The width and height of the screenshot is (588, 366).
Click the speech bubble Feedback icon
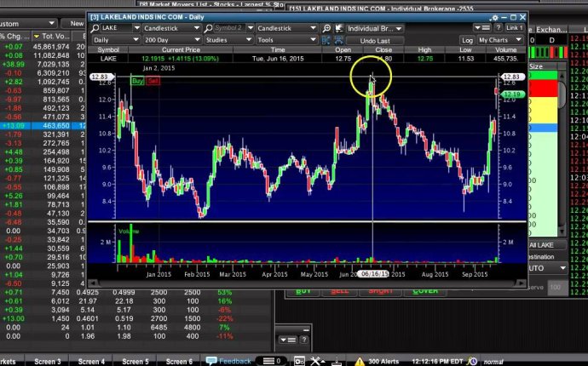[211, 361]
